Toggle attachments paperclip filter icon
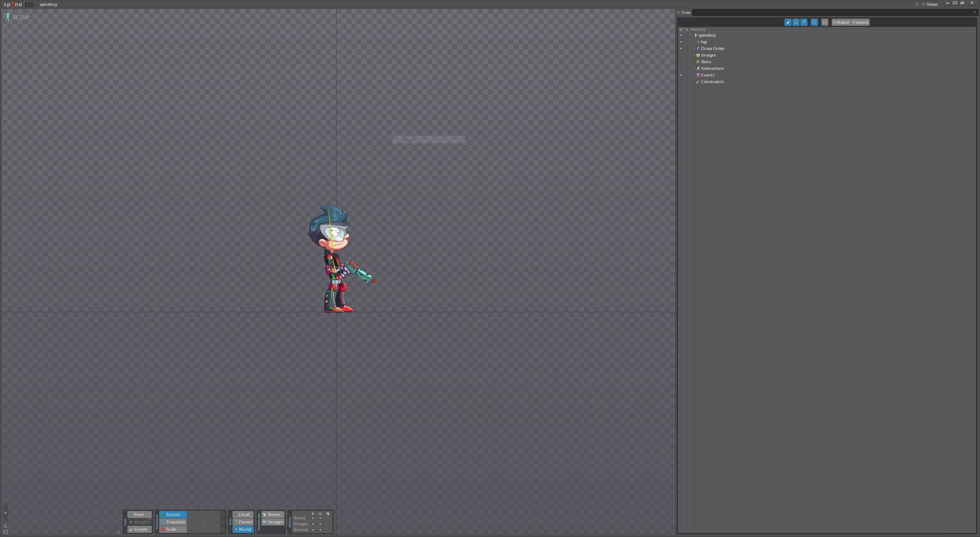 coord(804,22)
